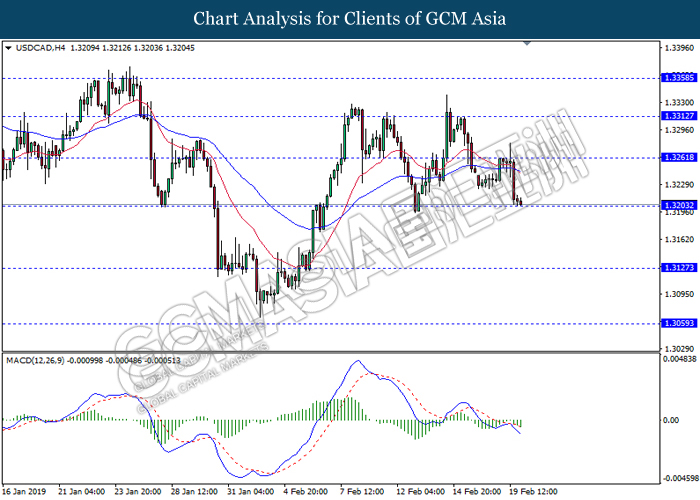Click the 1.30950 price axis value
The width and height of the screenshot is (700, 500).
pyautogui.click(x=679, y=295)
